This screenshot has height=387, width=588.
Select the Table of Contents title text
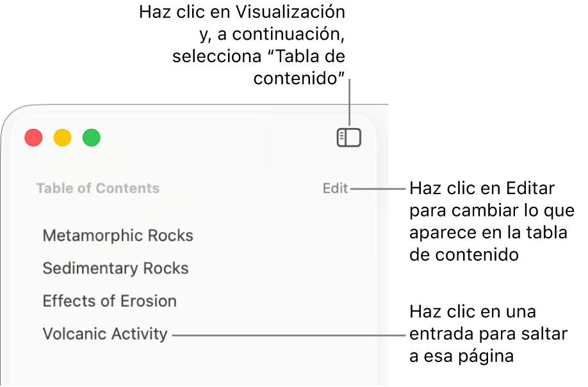pos(98,188)
